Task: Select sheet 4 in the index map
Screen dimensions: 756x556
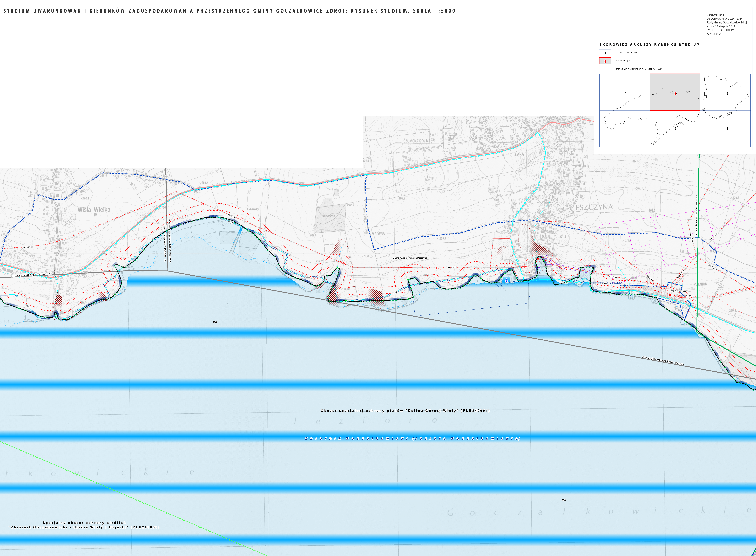Action: pyautogui.click(x=625, y=129)
